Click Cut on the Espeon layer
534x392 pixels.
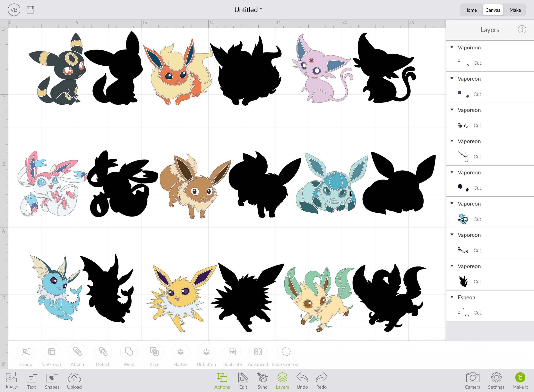click(477, 313)
